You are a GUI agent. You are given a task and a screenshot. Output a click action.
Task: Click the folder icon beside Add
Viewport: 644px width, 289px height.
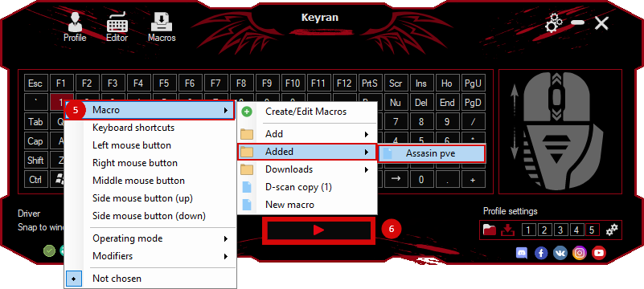point(247,134)
